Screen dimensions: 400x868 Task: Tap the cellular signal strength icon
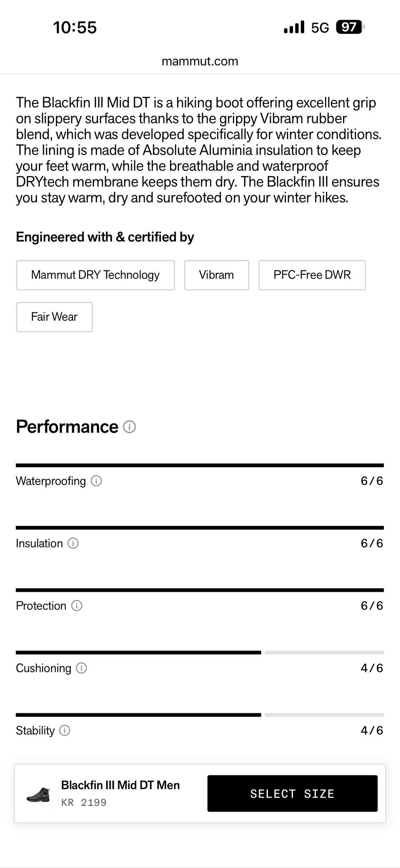[294, 28]
